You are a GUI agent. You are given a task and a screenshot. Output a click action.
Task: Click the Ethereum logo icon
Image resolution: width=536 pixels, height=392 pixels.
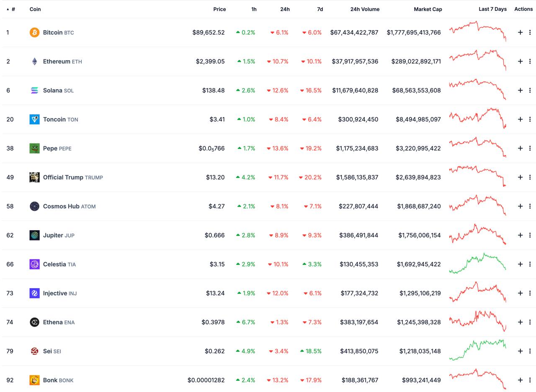click(34, 61)
